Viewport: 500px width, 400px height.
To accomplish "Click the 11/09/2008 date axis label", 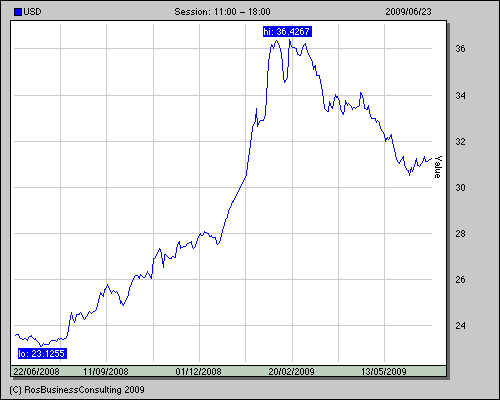I will pyautogui.click(x=106, y=371).
